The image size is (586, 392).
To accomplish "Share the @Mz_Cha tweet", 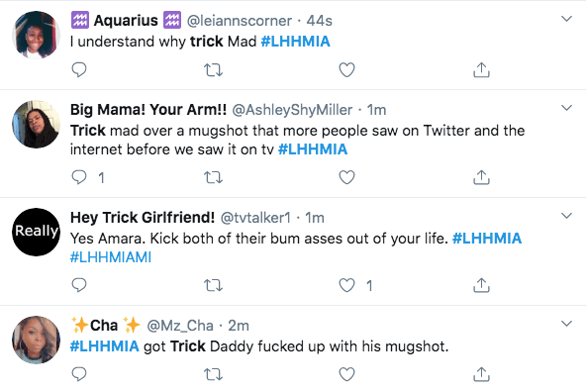I will [x=481, y=374].
